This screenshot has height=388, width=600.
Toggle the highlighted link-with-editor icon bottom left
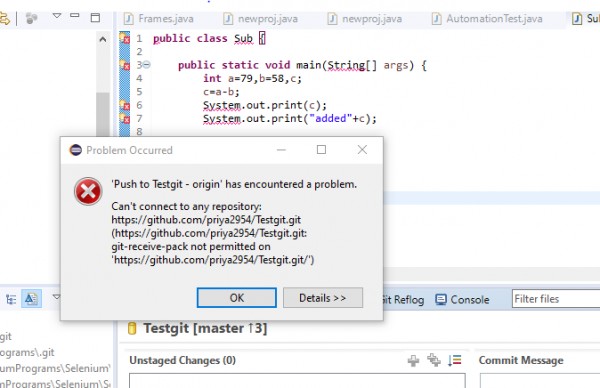coord(31,299)
